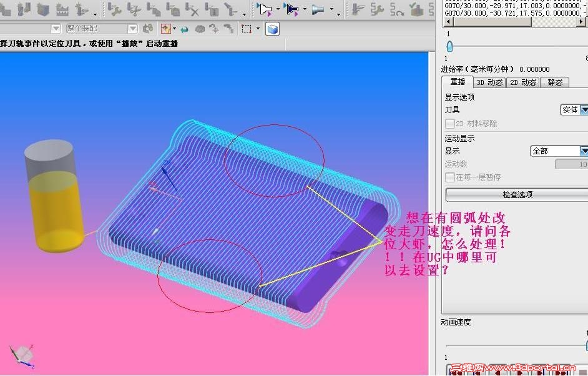The width and height of the screenshot is (588, 376).
Task: Click the teal return arrow icon
Action: [184, 29]
